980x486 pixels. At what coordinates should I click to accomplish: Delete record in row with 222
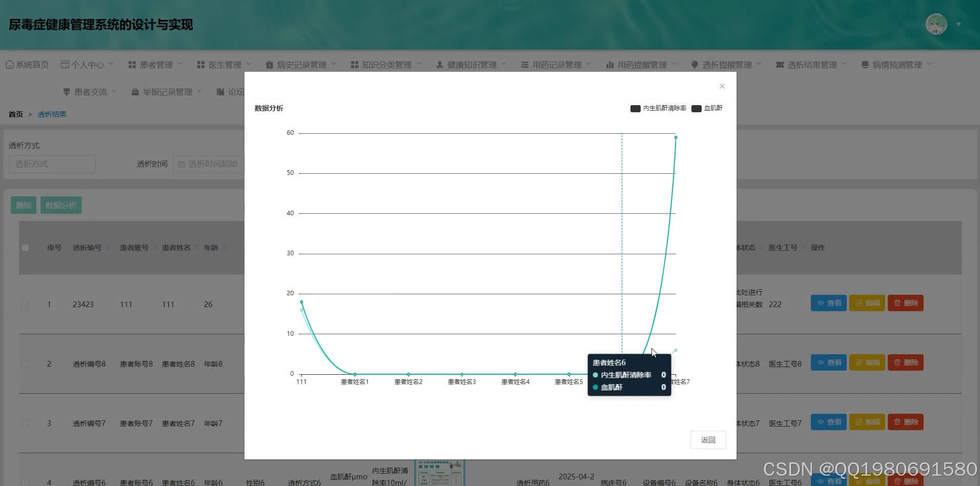906,303
